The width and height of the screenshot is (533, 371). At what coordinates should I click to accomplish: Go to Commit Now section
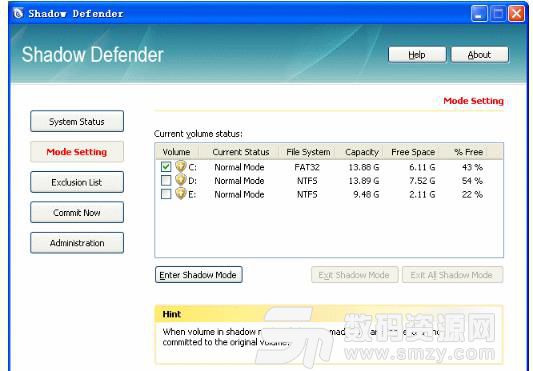tap(77, 213)
